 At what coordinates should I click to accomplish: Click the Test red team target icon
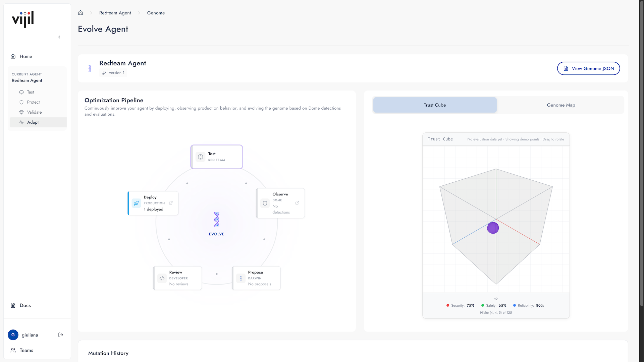[x=201, y=157]
